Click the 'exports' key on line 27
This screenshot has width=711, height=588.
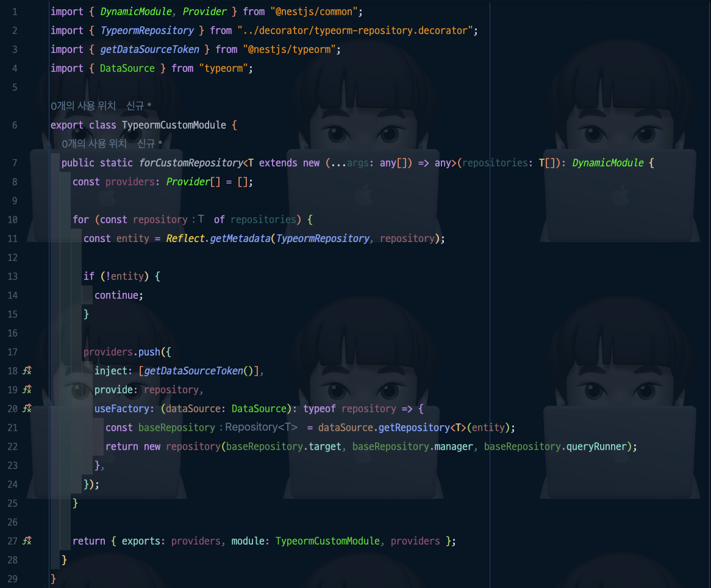point(141,541)
